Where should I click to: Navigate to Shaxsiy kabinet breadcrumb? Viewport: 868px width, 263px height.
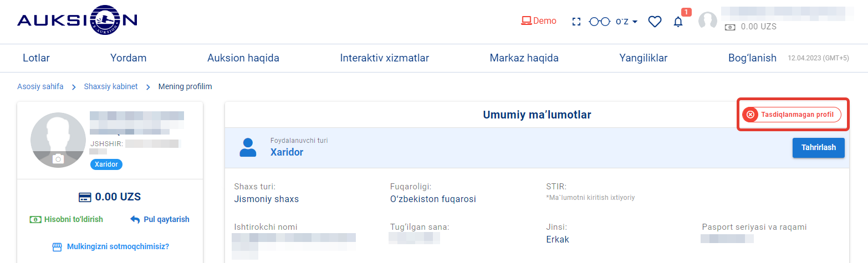click(111, 86)
